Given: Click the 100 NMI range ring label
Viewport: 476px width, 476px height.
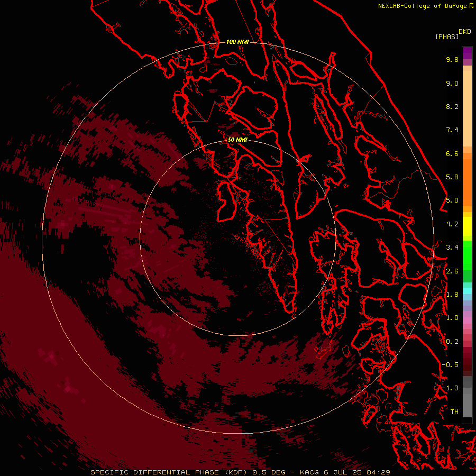Looking at the screenshot, I should point(237,42).
